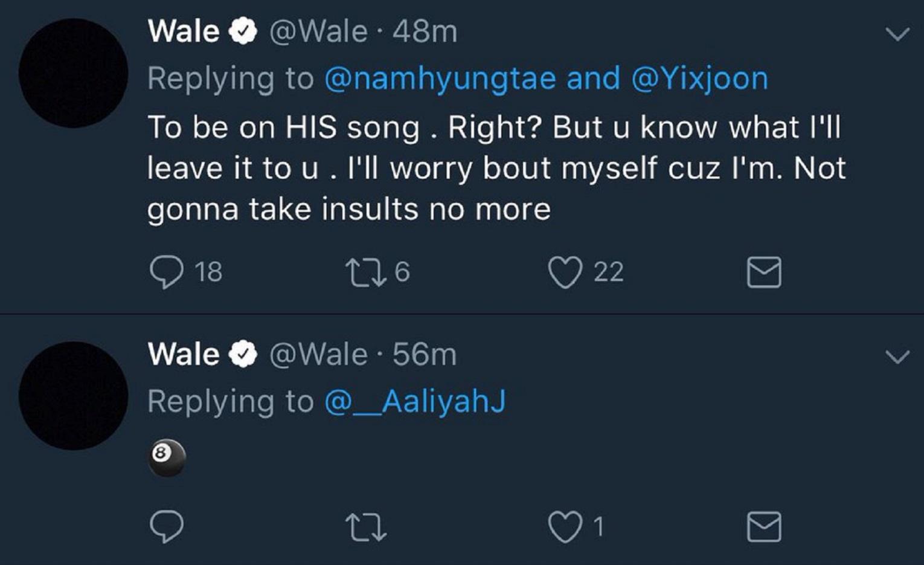Open Wale's avatar on the second tweet
The width and height of the screenshot is (924, 565).
coord(73,396)
